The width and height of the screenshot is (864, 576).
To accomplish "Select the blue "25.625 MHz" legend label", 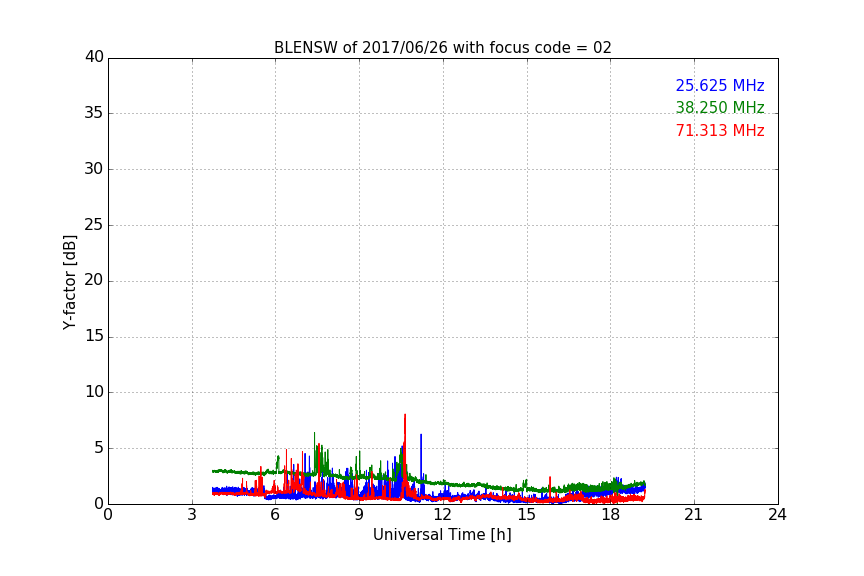I will point(720,85).
